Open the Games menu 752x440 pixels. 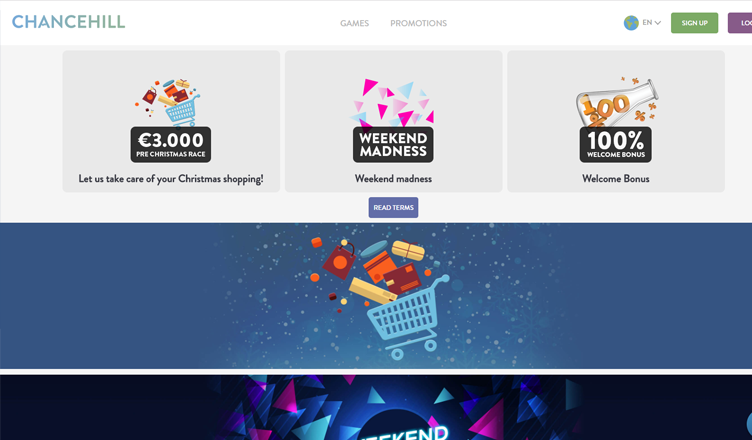coord(354,23)
